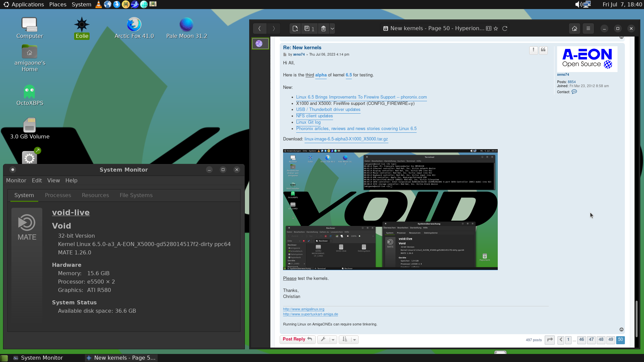The height and width of the screenshot is (362, 644).
Task: Open the supertuxkart-amiga.de link
Action: 310,314
